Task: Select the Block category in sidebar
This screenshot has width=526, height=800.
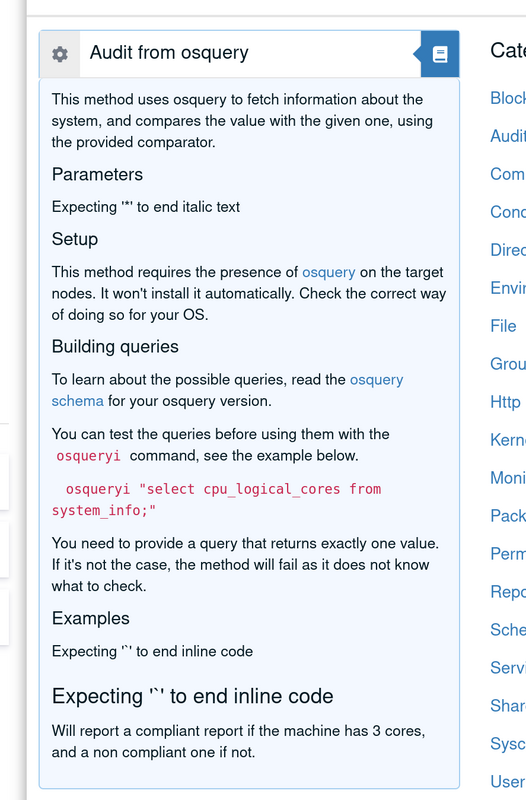Action: click(x=508, y=98)
